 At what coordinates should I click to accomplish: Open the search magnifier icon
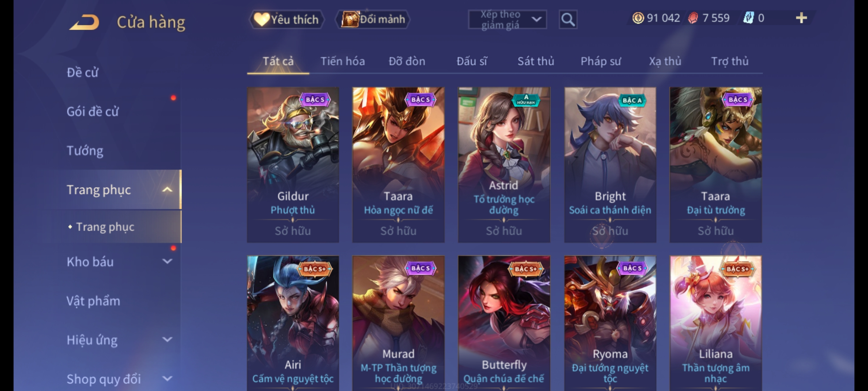click(568, 20)
